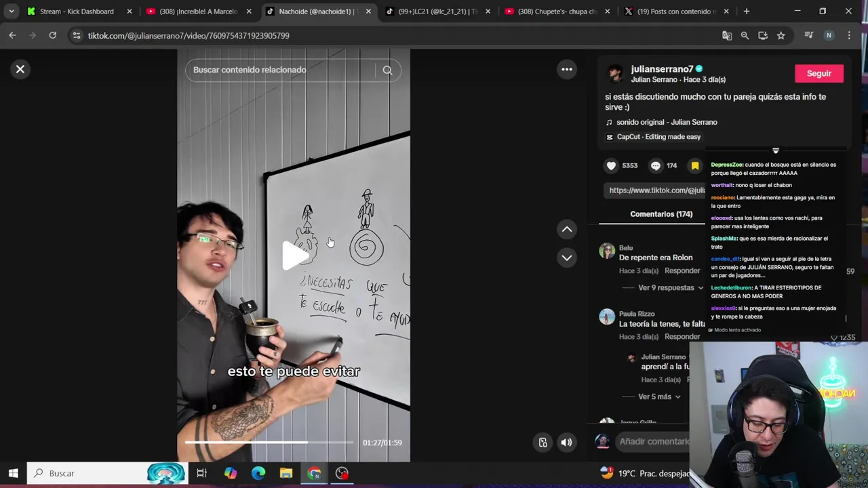The width and height of the screenshot is (868, 488).
Task: Click the site information icon in address bar
Action: click(77, 35)
